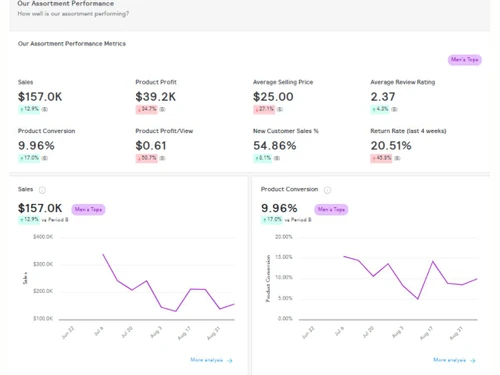The height and width of the screenshot is (375, 500).
Task: Click the small icon next to Product Profit/View 50.7% badge
Action: click(x=162, y=158)
